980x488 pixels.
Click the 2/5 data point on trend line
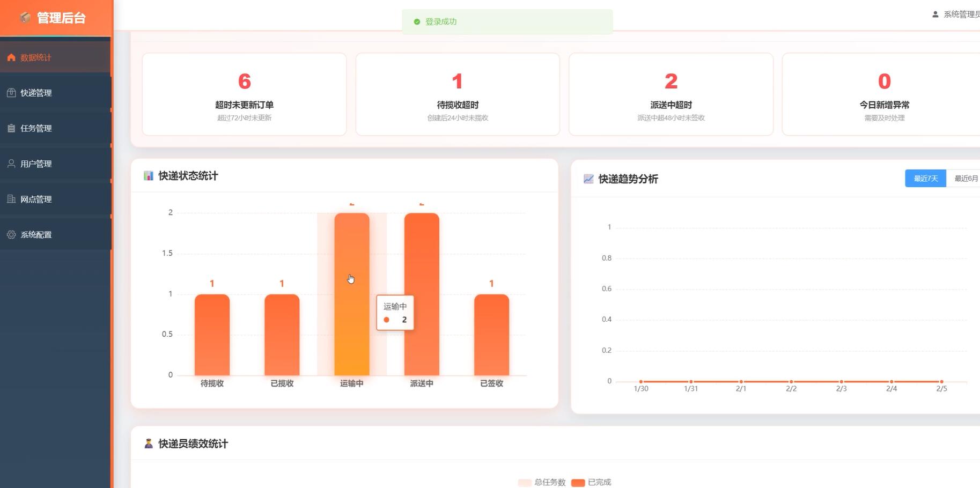[x=941, y=381]
